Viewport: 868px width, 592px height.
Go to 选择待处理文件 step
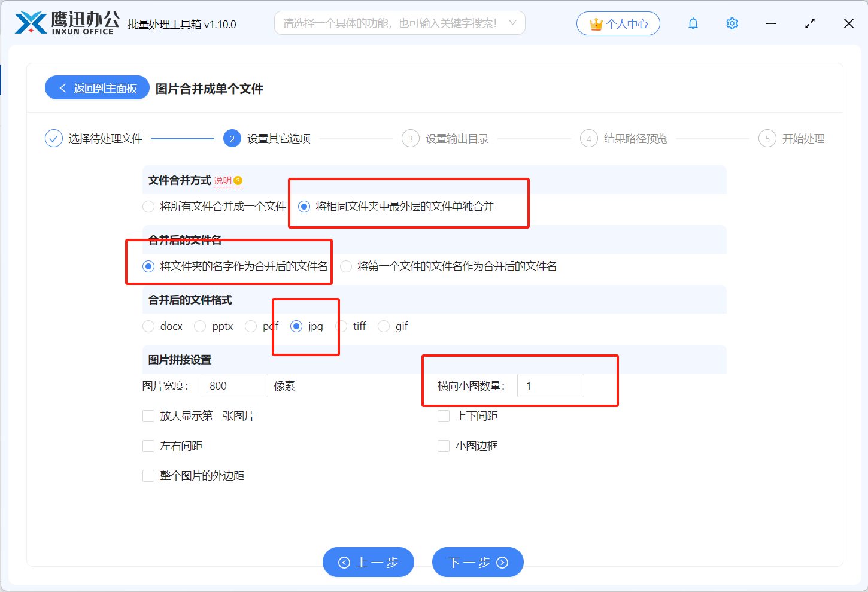[x=105, y=139]
